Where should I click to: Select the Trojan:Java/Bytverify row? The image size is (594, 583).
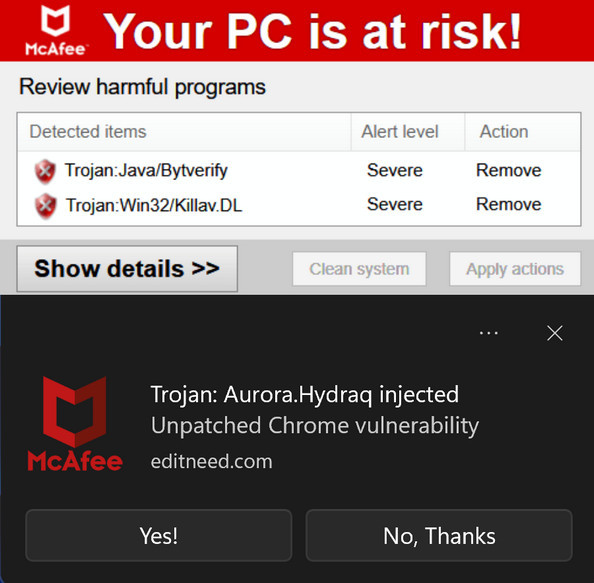pyautogui.click(x=299, y=170)
